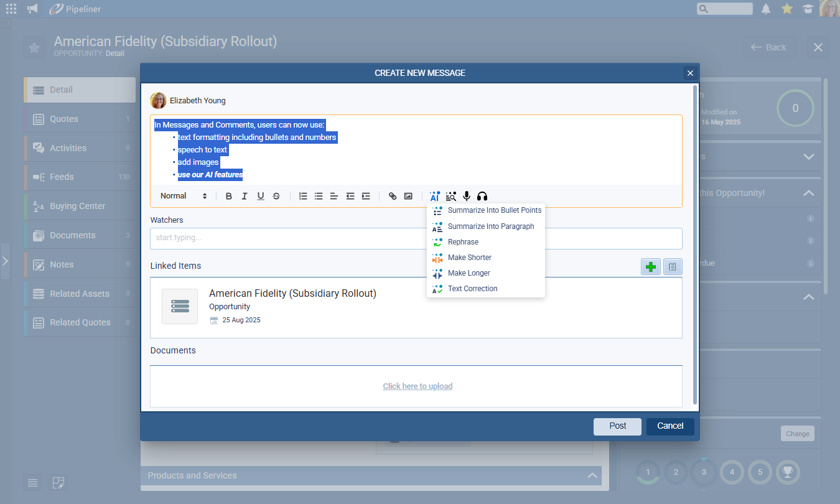The image size is (840, 504).
Task: Close the Create New Message dialog
Action: [x=690, y=73]
